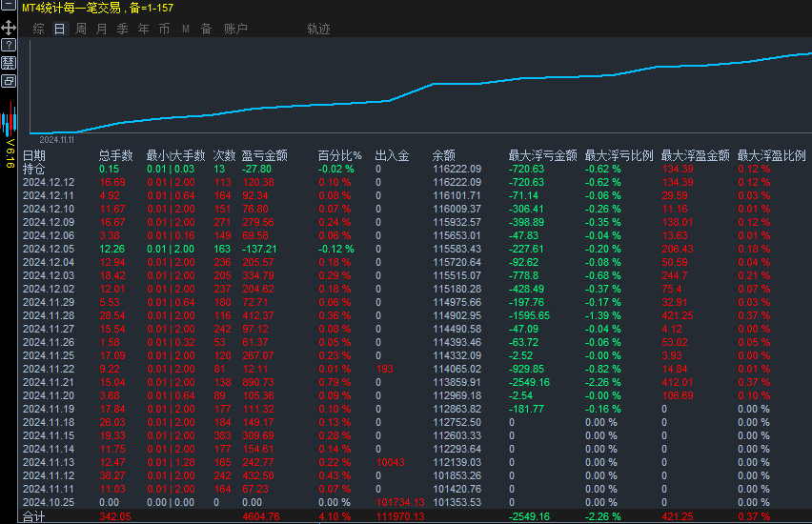The height and width of the screenshot is (524, 812).
Task: Click the 最大浮亏比例 column header
Action: pos(619,155)
